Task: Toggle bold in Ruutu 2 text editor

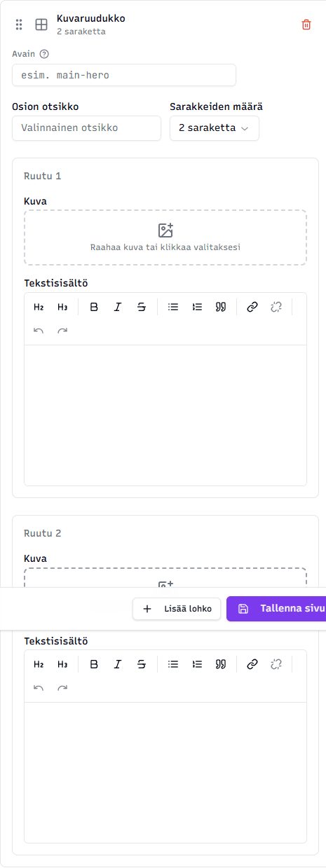Action: [x=94, y=664]
